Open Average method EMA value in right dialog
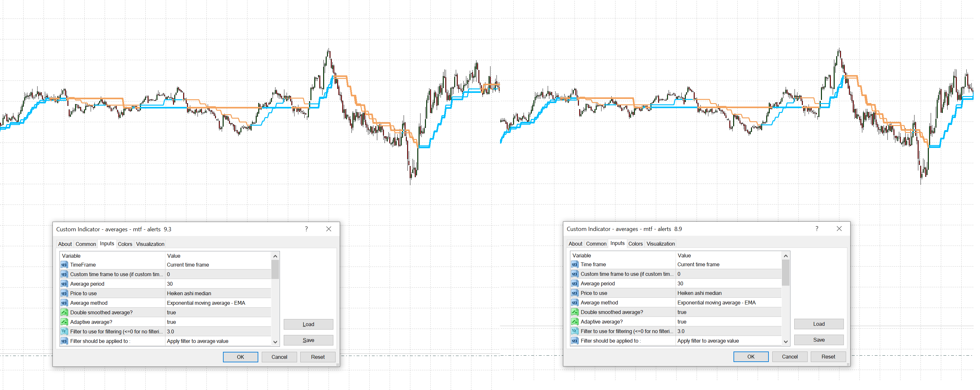The image size is (980, 390). (716, 303)
